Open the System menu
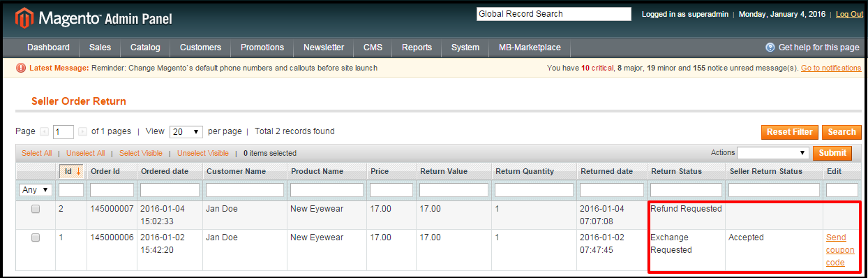Viewport: 868px width, 278px height. 465,47
